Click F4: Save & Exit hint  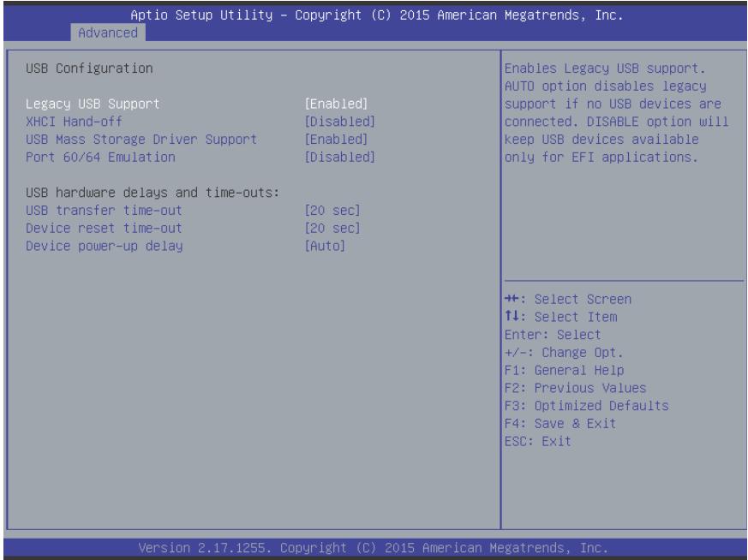click(560, 423)
